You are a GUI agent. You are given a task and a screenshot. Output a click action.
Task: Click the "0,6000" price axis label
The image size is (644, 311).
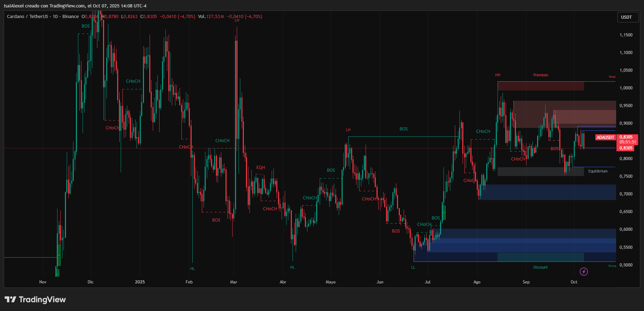tap(626, 229)
